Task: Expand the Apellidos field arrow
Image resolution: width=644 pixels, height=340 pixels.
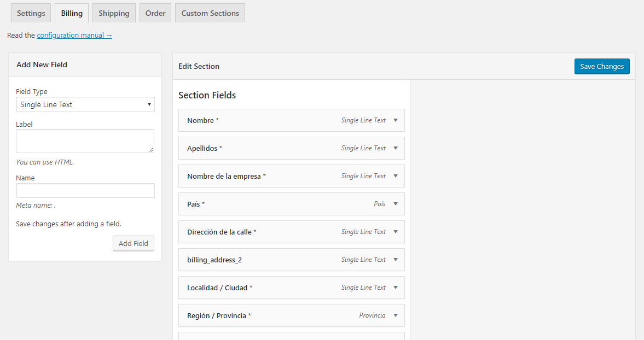Action: point(396,148)
